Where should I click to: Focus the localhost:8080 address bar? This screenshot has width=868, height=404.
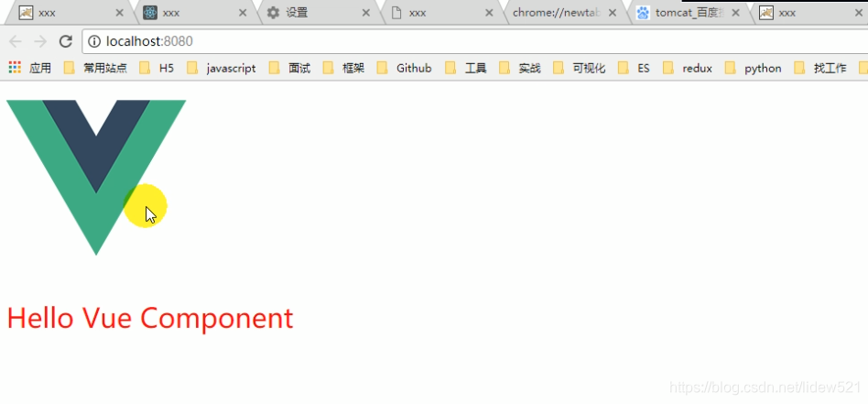pyautogui.click(x=476, y=41)
